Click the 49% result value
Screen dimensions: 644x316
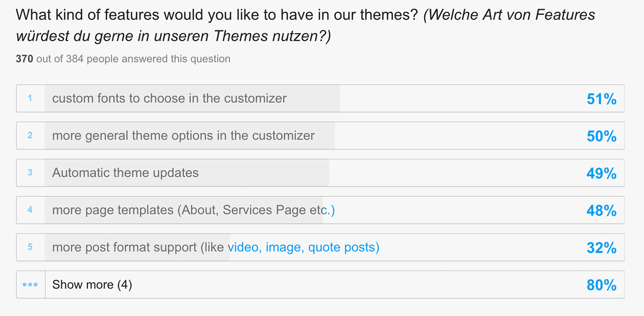(601, 173)
